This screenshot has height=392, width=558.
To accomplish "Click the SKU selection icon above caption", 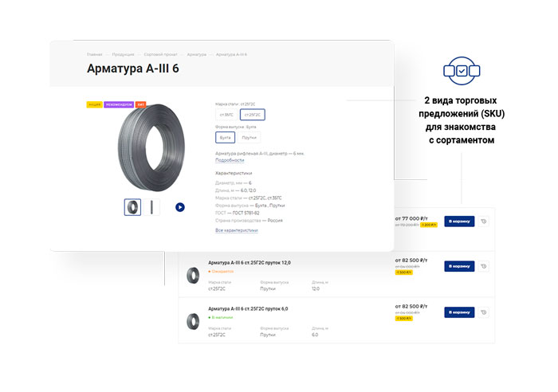I will pyautogui.click(x=462, y=71).
